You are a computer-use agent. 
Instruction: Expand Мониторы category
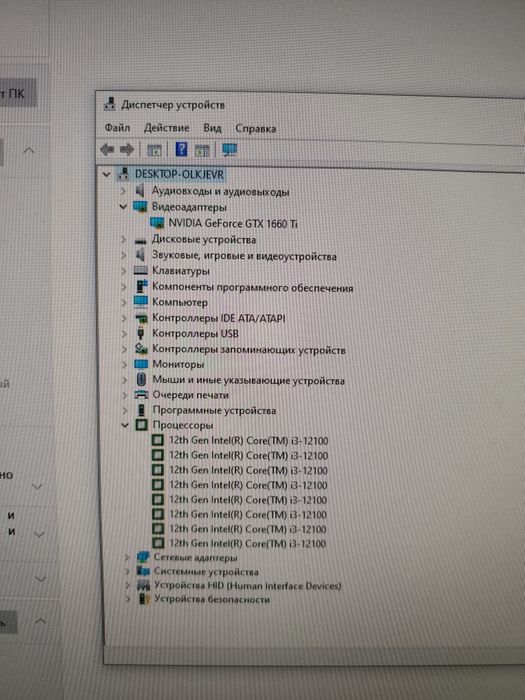click(125, 364)
